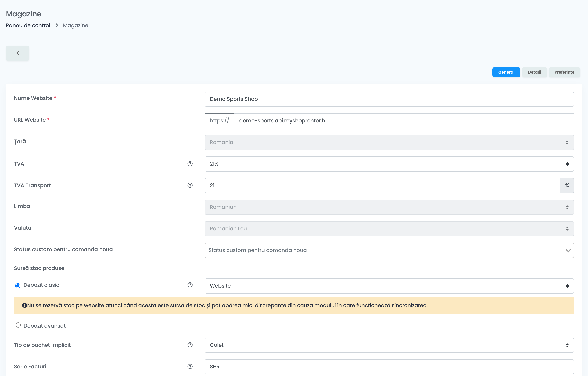Image resolution: width=588 pixels, height=376 pixels.
Task: Expand Status custom pentru comanda noua dropdown
Action: click(x=389, y=250)
